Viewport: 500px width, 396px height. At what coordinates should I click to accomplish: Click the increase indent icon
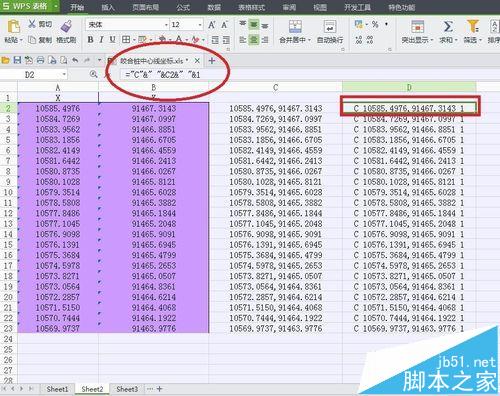point(226,40)
